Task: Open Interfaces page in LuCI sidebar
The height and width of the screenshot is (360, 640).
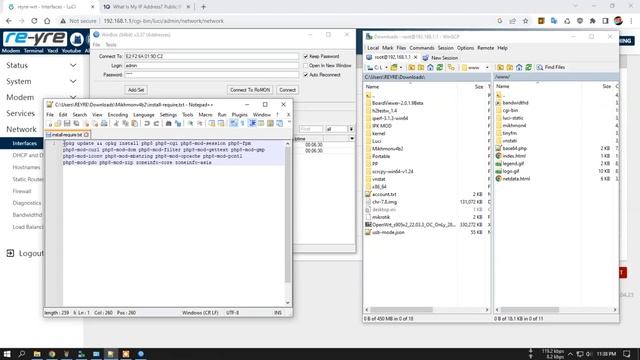Action: (x=24, y=143)
